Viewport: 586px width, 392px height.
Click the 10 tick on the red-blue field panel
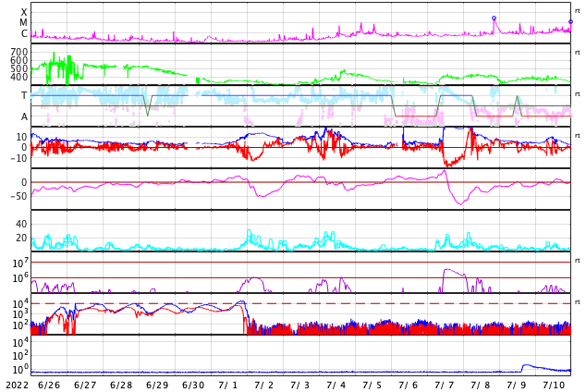[21, 137]
